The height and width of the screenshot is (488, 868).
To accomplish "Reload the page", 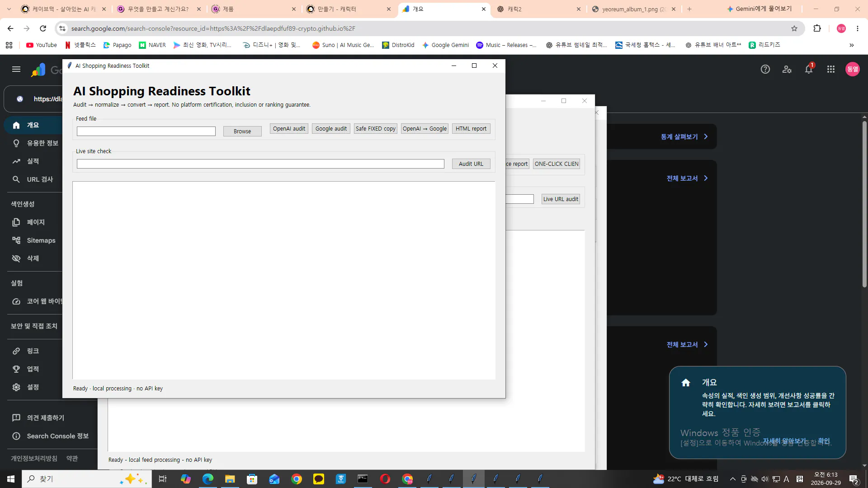I will pos(43,28).
